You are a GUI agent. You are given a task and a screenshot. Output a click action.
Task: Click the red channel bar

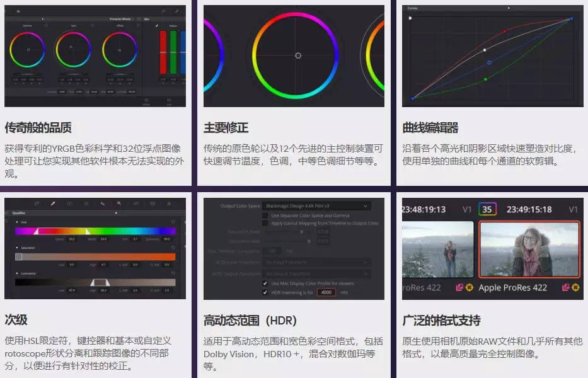coord(163,52)
